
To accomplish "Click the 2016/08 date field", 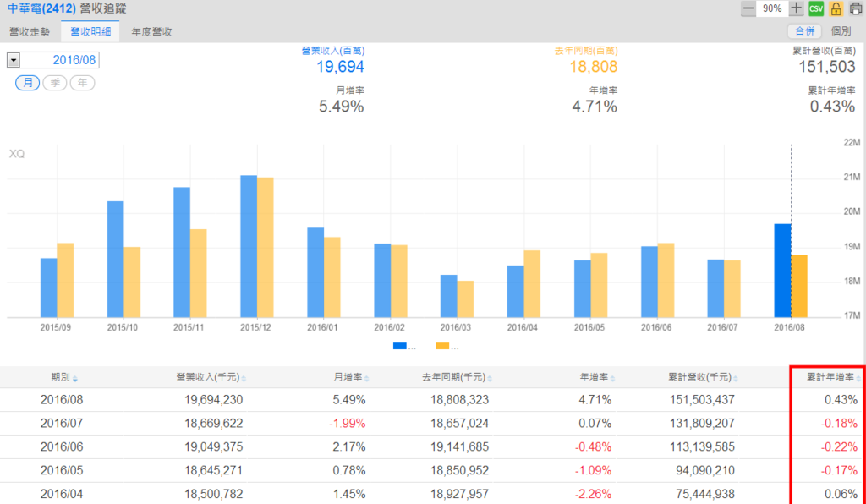I will point(60,60).
